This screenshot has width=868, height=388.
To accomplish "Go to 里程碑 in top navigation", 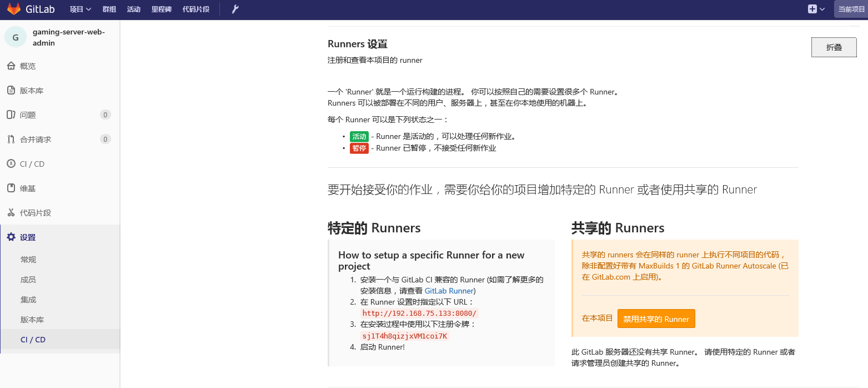I will pyautogui.click(x=161, y=9).
